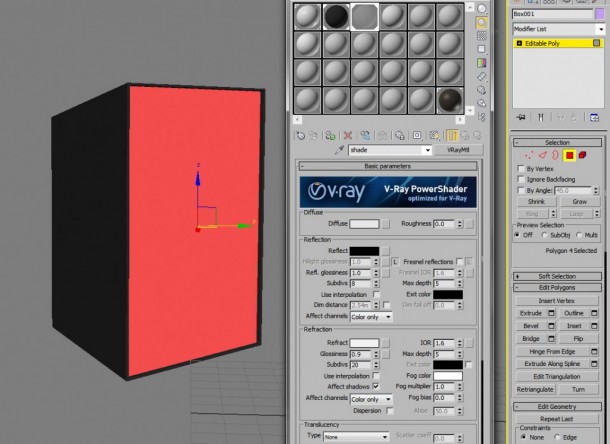The height and width of the screenshot is (444, 610).
Task: Click the Sample Type flyout icon
Action: tap(482, 9)
